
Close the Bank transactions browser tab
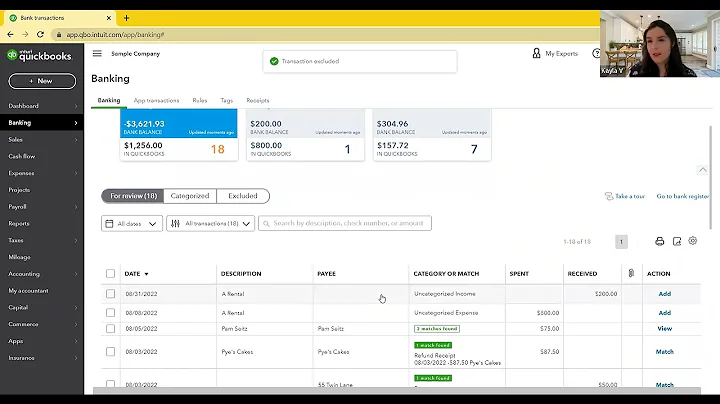click(109, 18)
